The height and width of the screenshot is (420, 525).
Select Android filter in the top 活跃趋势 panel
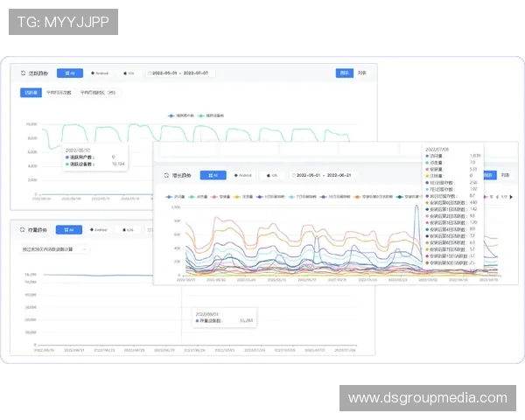click(x=98, y=73)
